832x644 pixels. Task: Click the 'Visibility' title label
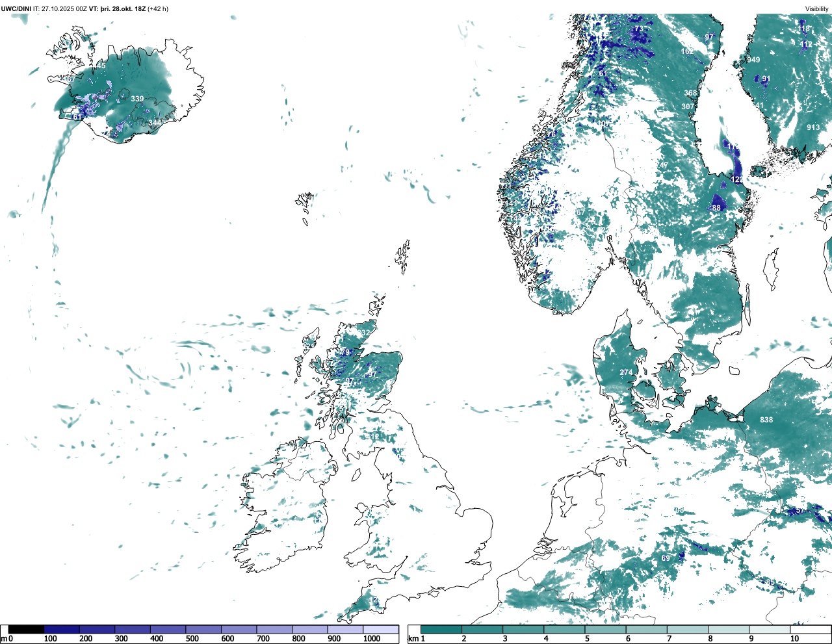817,8
